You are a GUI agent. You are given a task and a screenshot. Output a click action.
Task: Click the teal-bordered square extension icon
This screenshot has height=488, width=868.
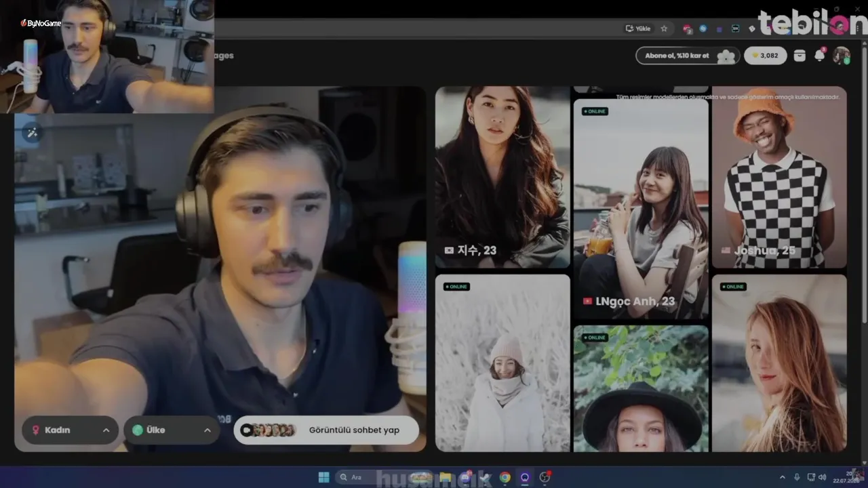[735, 28]
